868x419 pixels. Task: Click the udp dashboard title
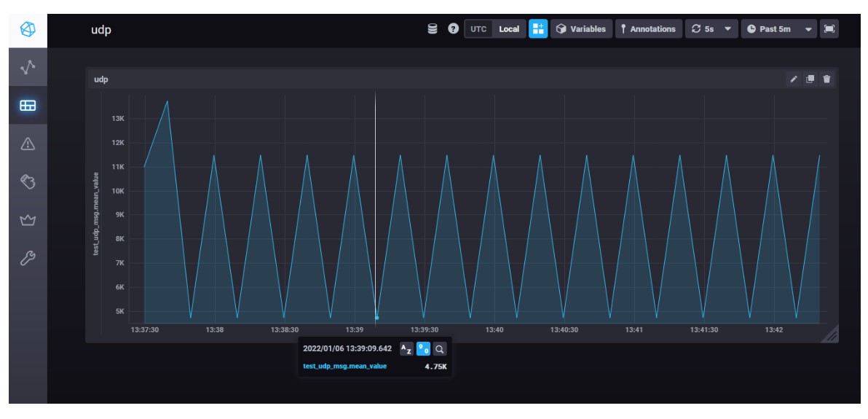101,30
